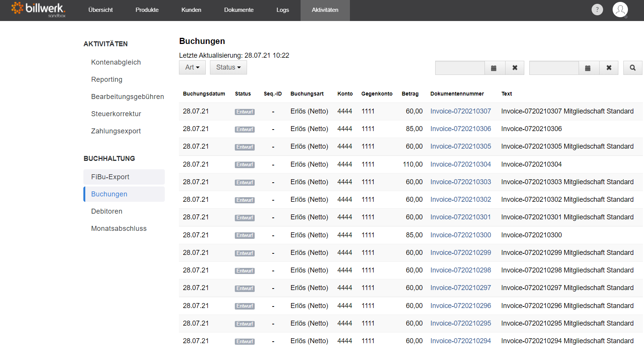Click the Buchungen page heading
The height and width of the screenshot is (347, 644).
point(202,41)
